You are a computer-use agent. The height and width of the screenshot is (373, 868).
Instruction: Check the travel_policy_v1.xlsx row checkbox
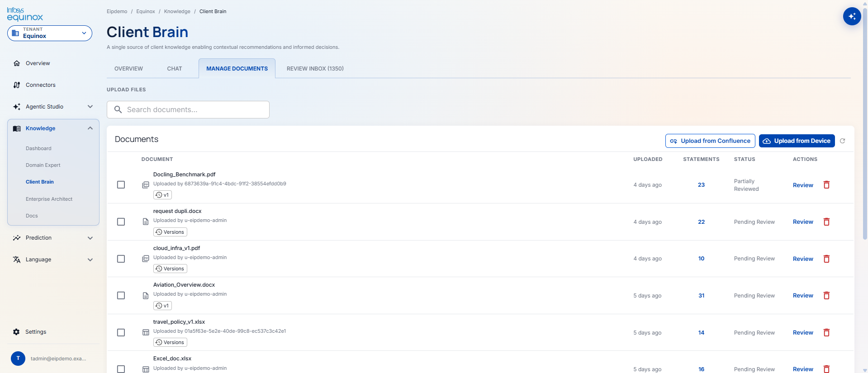click(121, 333)
